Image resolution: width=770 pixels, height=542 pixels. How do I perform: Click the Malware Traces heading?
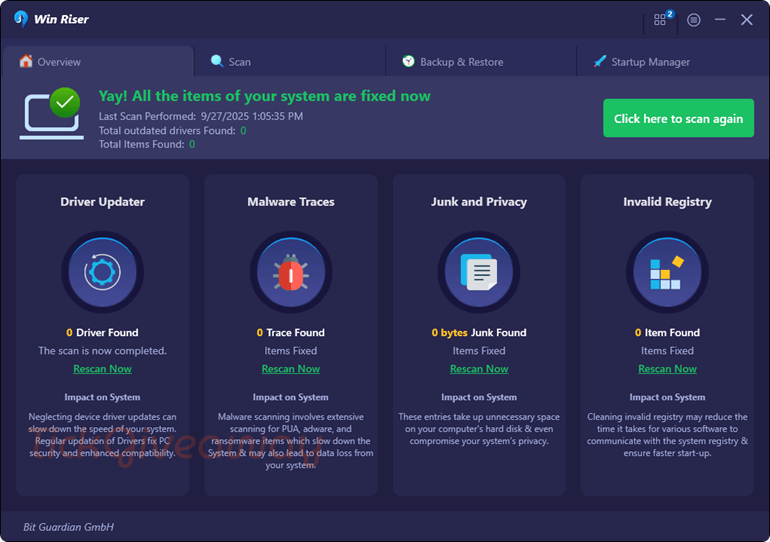[291, 202]
